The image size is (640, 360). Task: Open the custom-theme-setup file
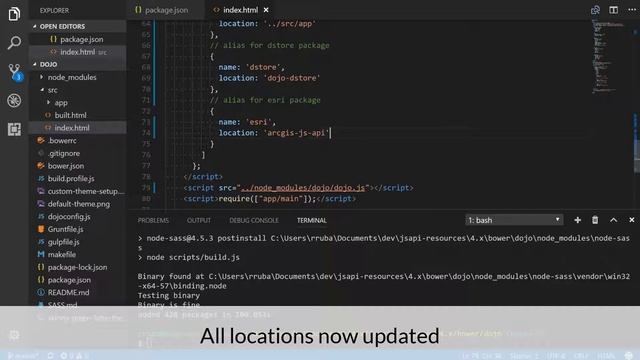78,191
